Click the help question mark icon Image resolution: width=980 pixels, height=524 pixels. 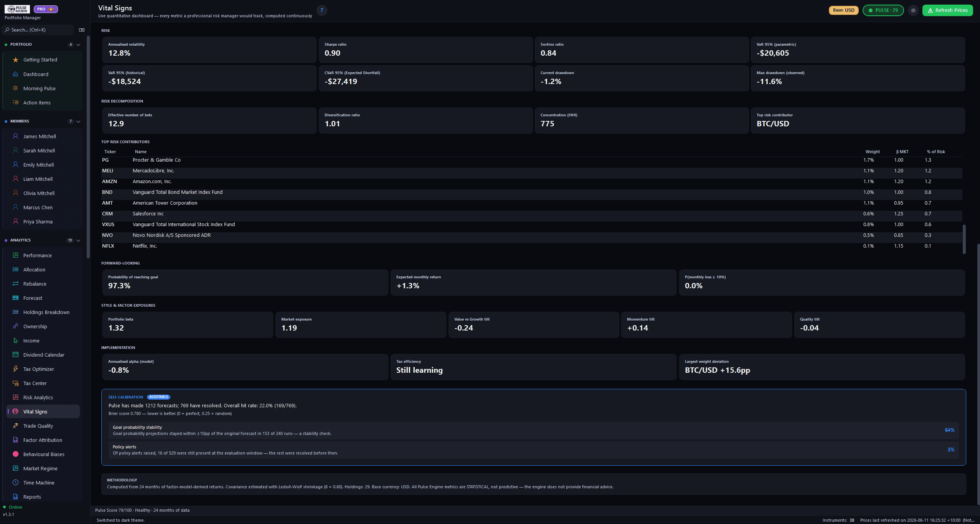click(x=322, y=10)
